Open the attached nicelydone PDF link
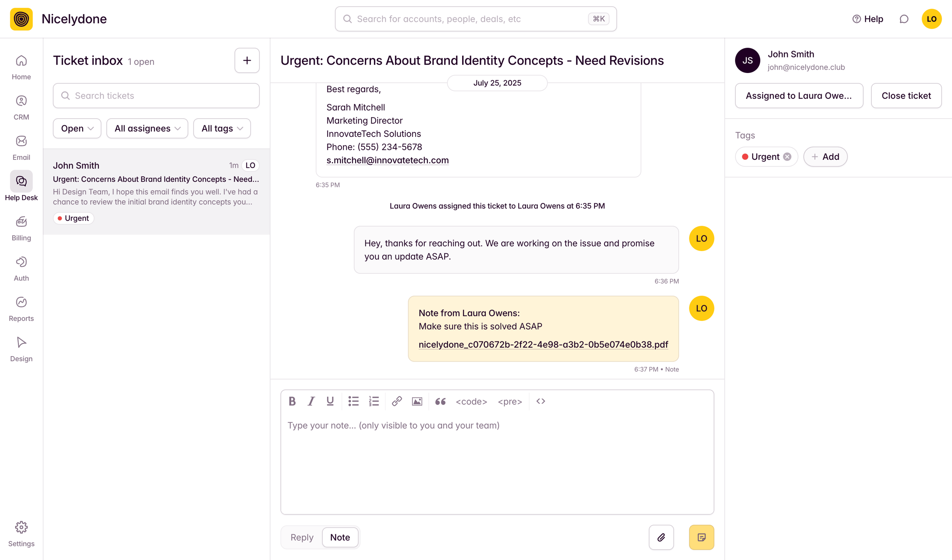Viewport: 952px width, 560px height. tap(543, 344)
